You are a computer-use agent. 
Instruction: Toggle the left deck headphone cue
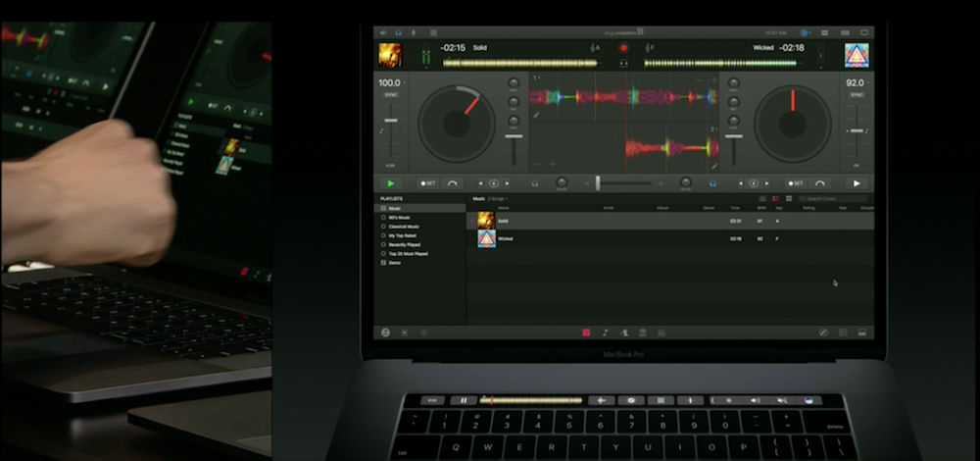coord(535,183)
